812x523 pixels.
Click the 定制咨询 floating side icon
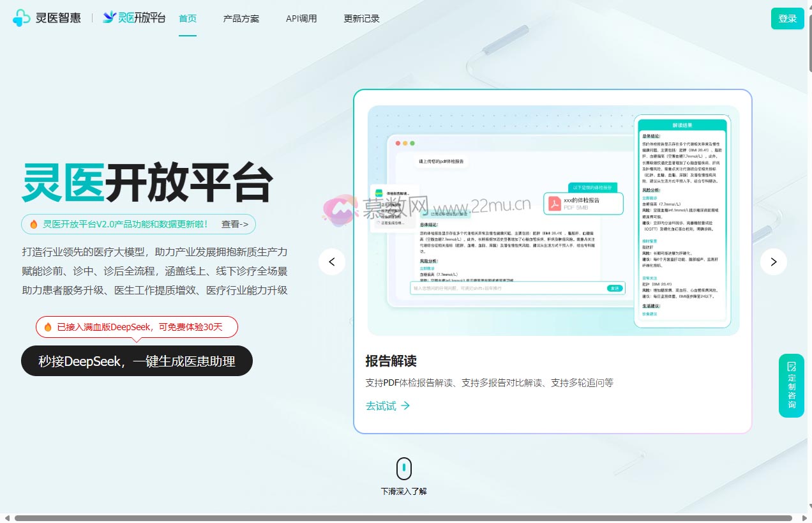792,385
